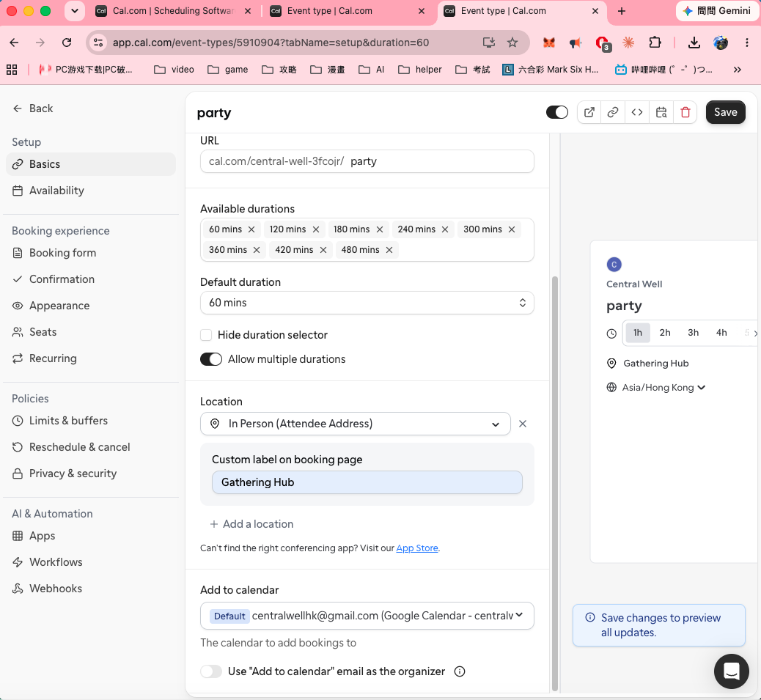Visit the App Store link
The width and height of the screenshot is (761, 700).
tap(417, 548)
